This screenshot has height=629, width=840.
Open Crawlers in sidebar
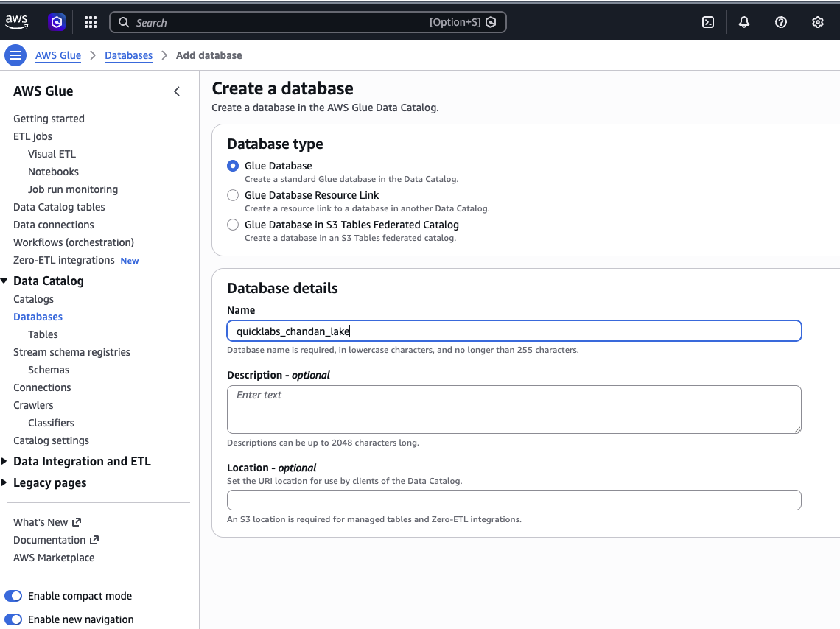click(x=33, y=404)
